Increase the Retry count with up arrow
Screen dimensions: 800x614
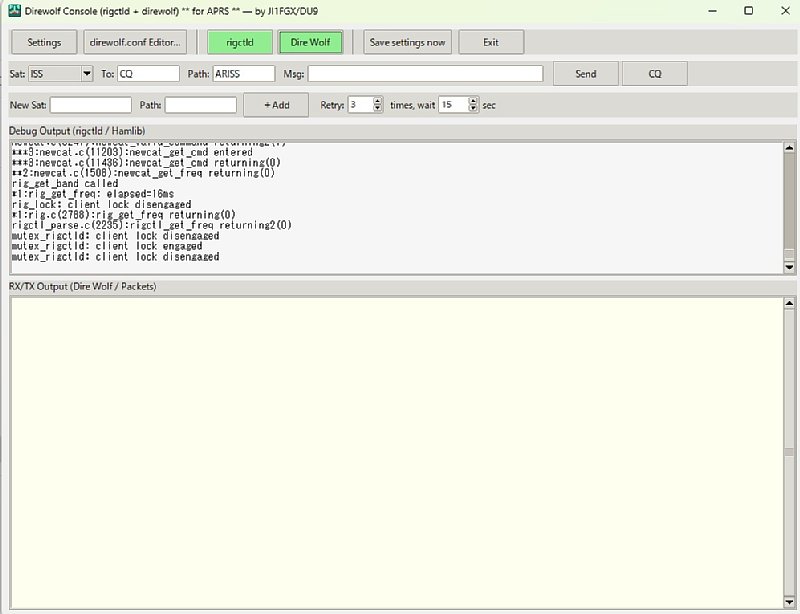[378, 101]
